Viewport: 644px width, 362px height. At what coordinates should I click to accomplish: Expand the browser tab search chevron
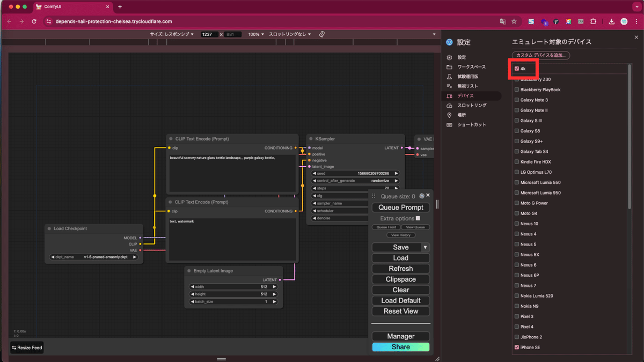(636, 6)
